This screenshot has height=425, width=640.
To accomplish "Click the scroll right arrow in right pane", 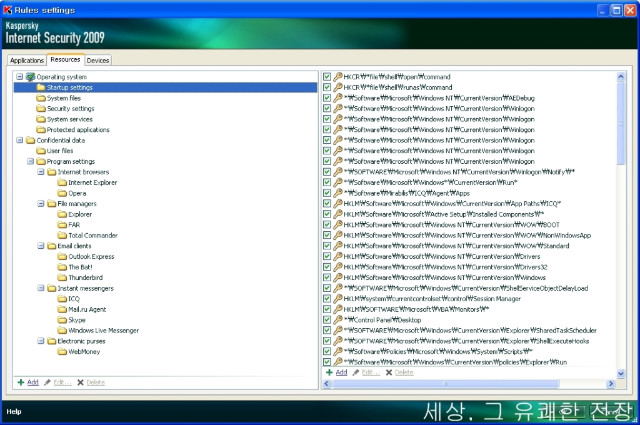I will pos(611,384).
